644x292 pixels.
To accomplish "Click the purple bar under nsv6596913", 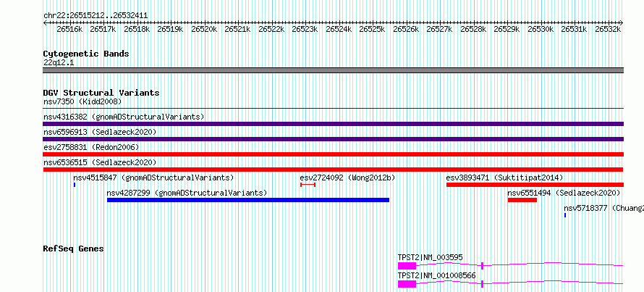I will (333, 139).
